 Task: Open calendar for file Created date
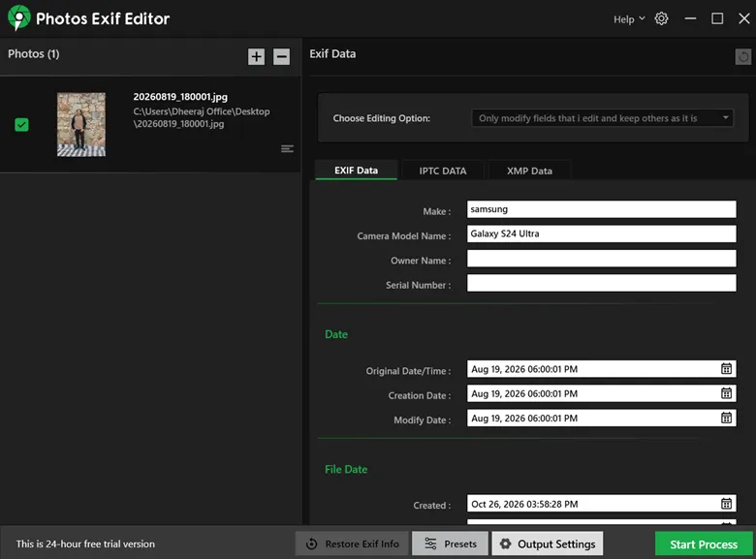(726, 504)
